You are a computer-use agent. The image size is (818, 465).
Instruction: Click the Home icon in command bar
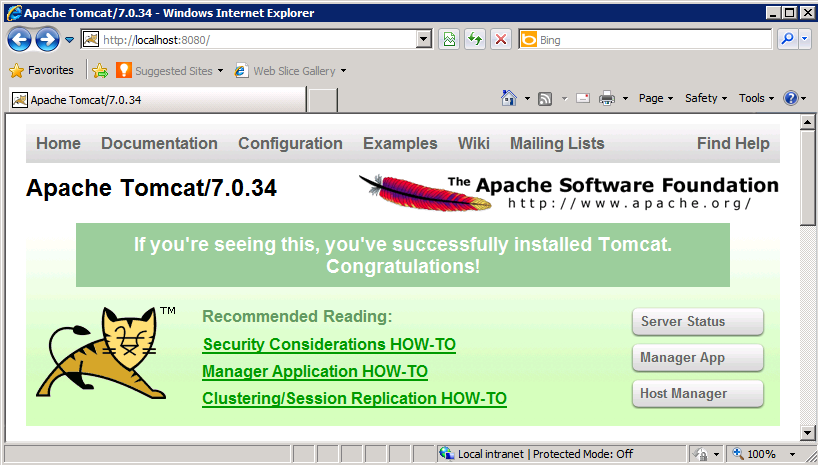(509, 98)
